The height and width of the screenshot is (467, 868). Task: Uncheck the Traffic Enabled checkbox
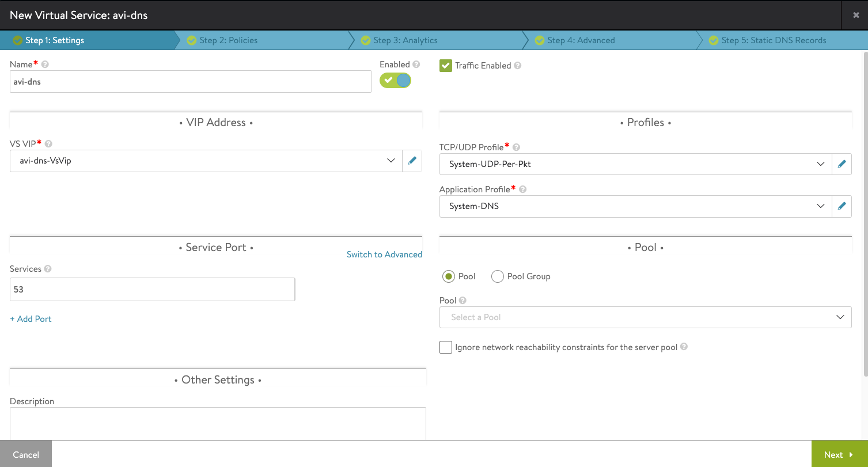point(446,66)
